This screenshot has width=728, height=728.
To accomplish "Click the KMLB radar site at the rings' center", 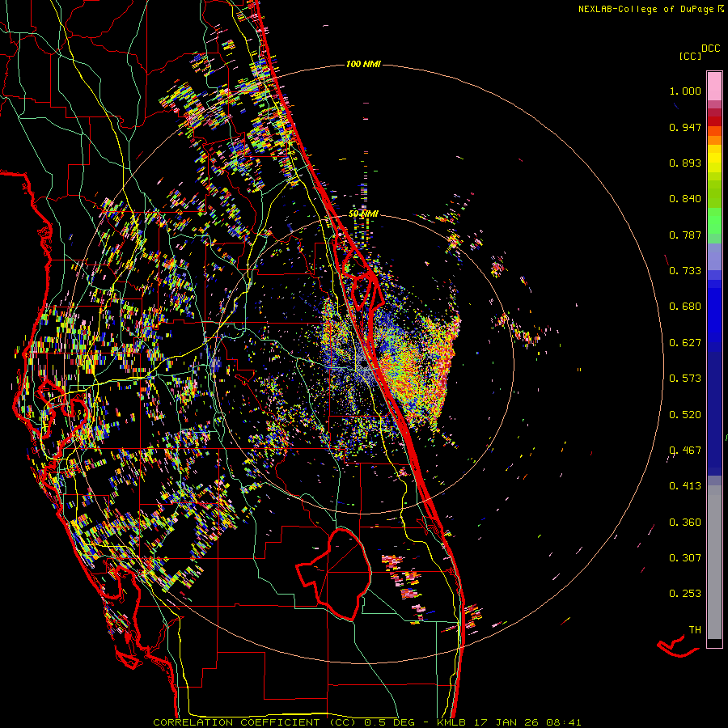I will (363, 366).
